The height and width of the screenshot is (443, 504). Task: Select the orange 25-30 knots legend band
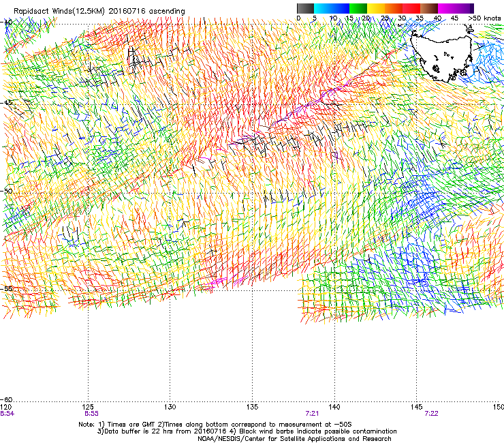click(394, 8)
